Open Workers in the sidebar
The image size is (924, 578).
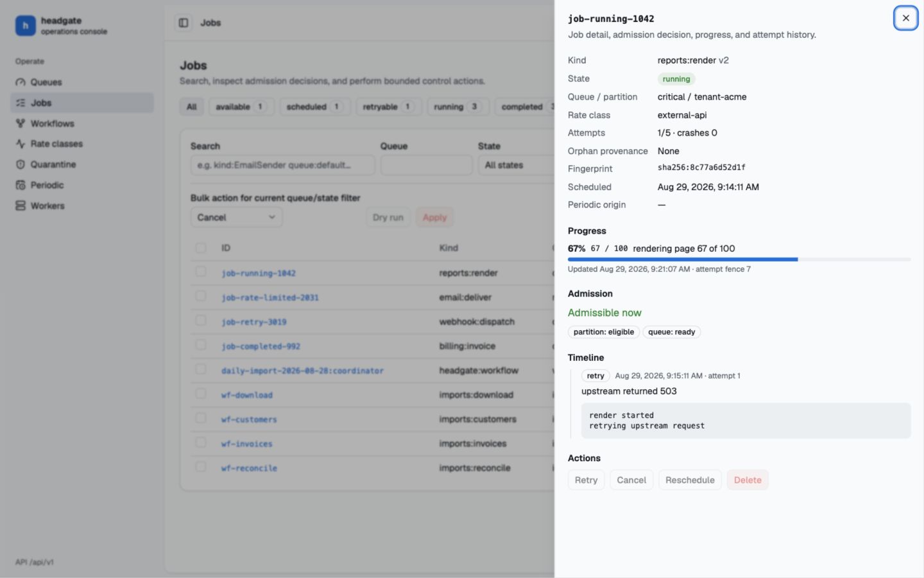coord(82,206)
